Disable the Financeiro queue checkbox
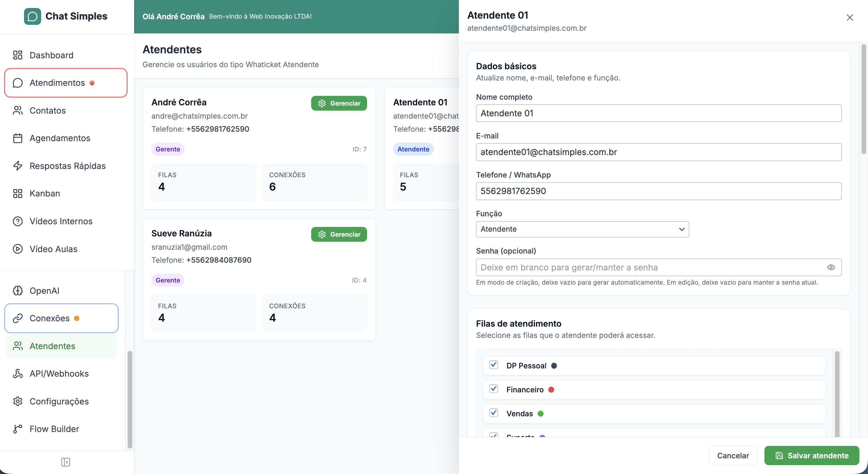Viewport: 868px width, 474px height. [494, 389]
